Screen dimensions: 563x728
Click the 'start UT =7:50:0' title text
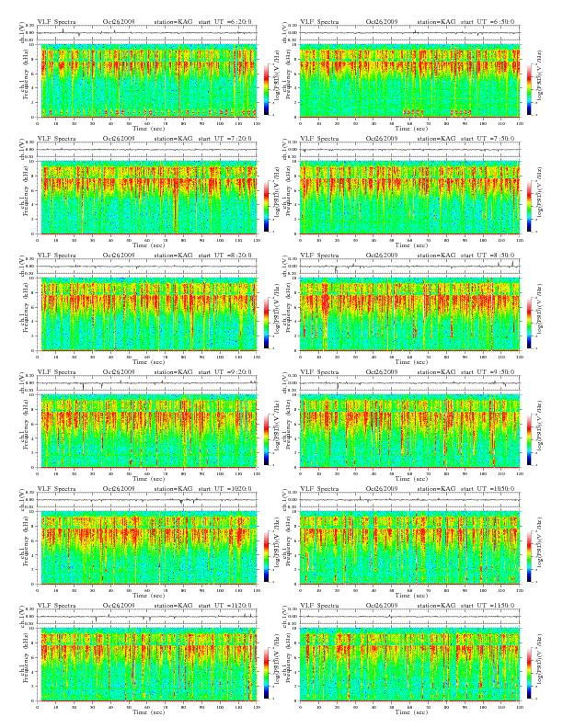click(488, 139)
